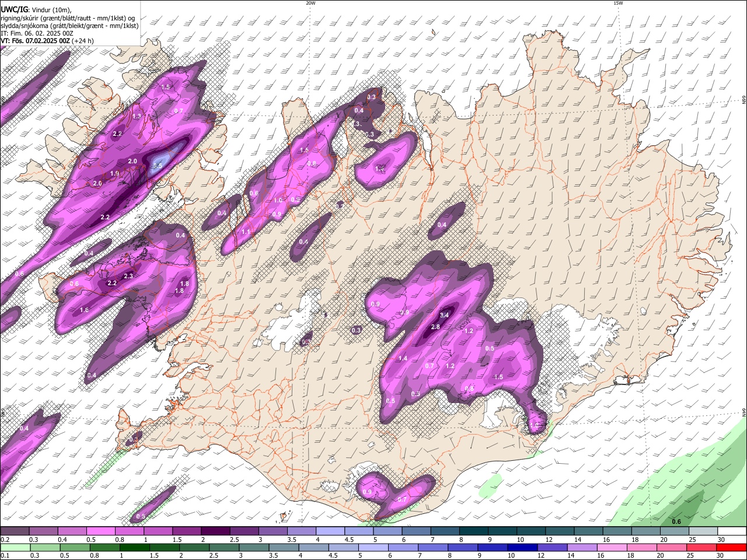747x560 pixels.
Task: Click the '2.8' precipitation value on the map
Action: 435,327
